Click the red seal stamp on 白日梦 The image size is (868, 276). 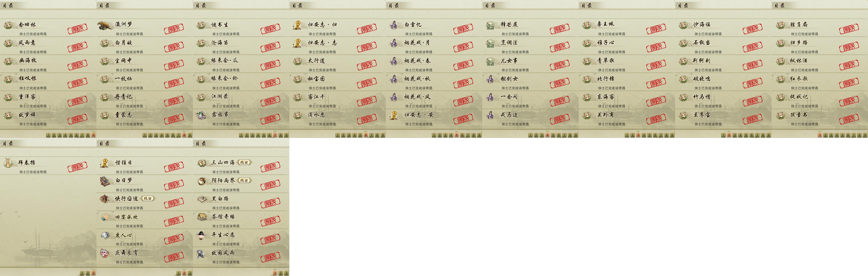coord(174,185)
